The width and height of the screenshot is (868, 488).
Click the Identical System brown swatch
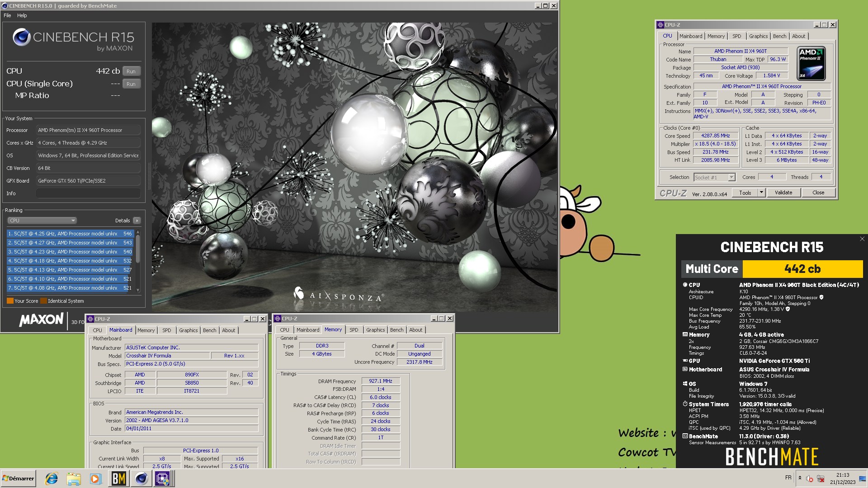click(43, 301)
